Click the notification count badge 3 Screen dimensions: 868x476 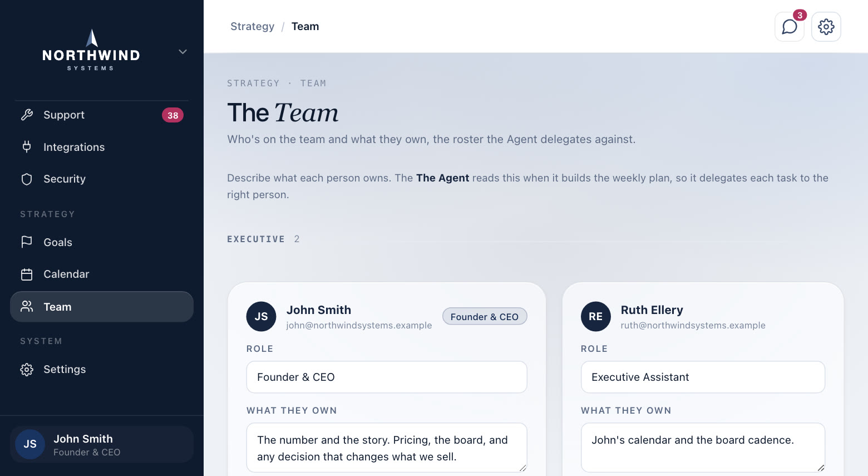(x=800, y=15)
